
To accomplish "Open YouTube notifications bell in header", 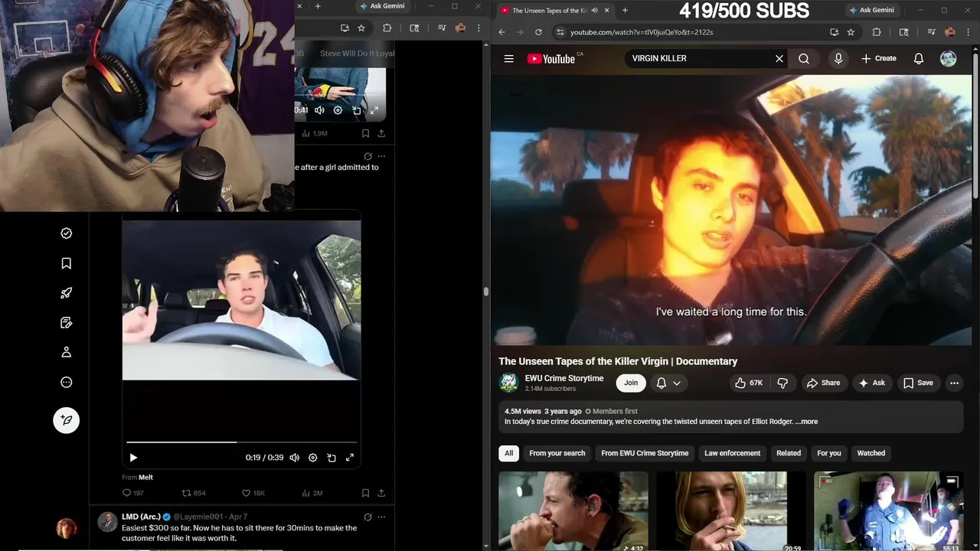I will click(919, 59).
